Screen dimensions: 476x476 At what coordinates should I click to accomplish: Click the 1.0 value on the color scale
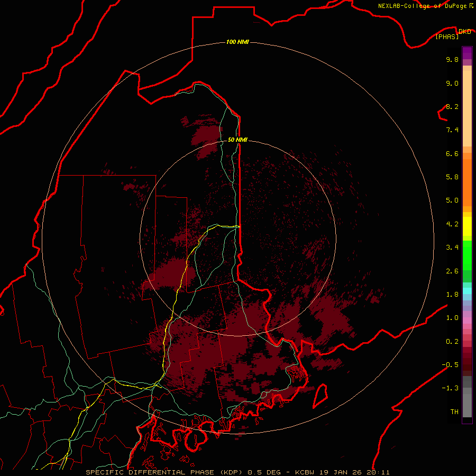[x=452, y=318]
